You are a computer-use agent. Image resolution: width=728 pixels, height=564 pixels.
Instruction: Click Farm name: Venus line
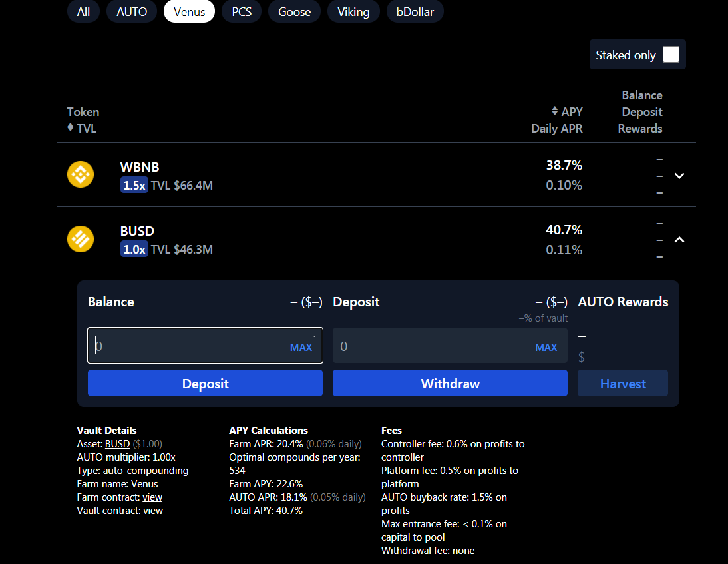[118, 484]
